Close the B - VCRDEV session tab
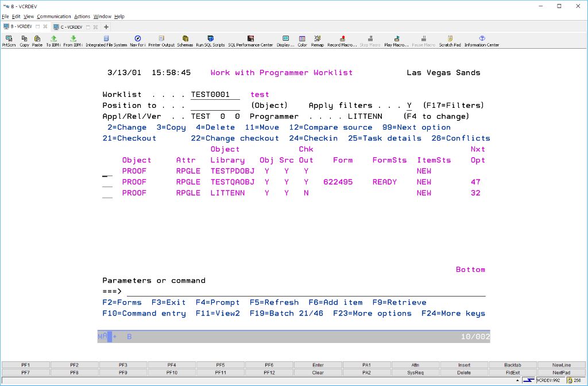588x386 pixels. [45, 26]
